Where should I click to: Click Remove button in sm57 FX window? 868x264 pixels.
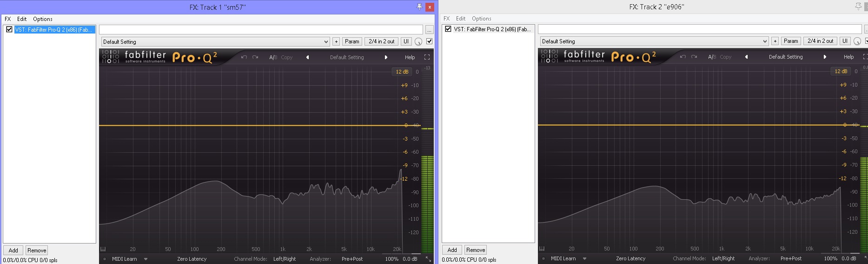click(x=37, y=250)
